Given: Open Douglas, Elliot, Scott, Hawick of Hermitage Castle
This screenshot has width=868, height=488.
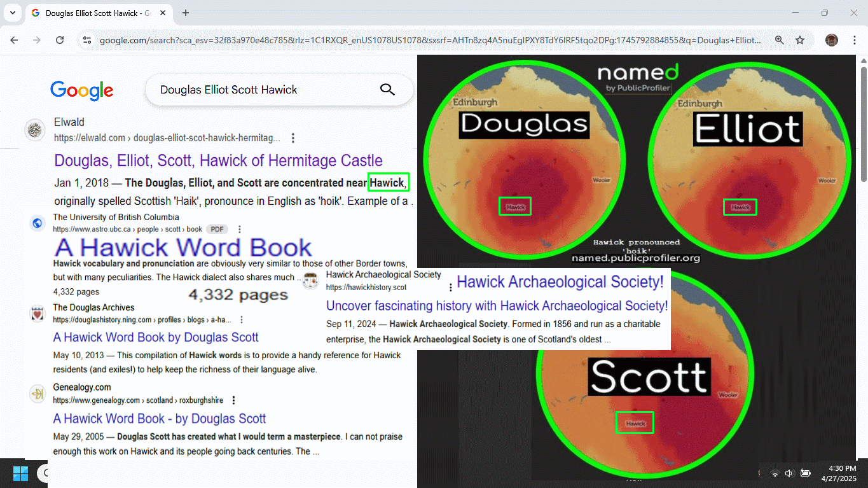Looking at the screenshot, I should tap(218, 160).
